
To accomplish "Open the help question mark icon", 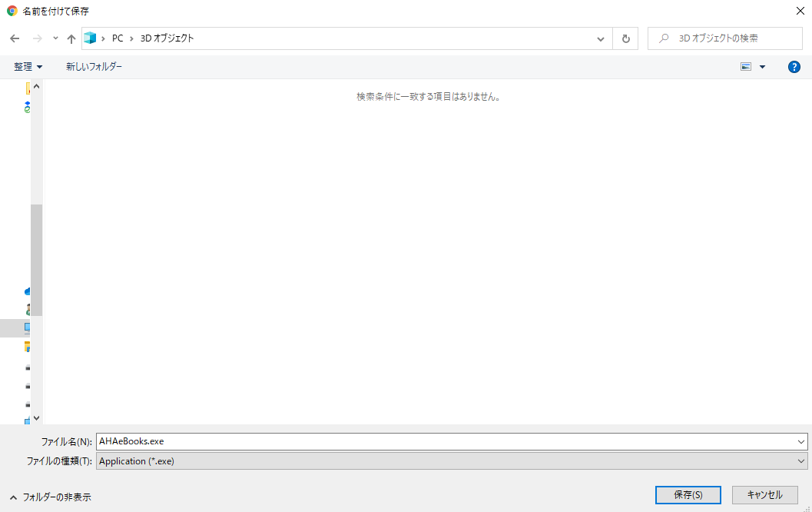I will pos(794,67).
